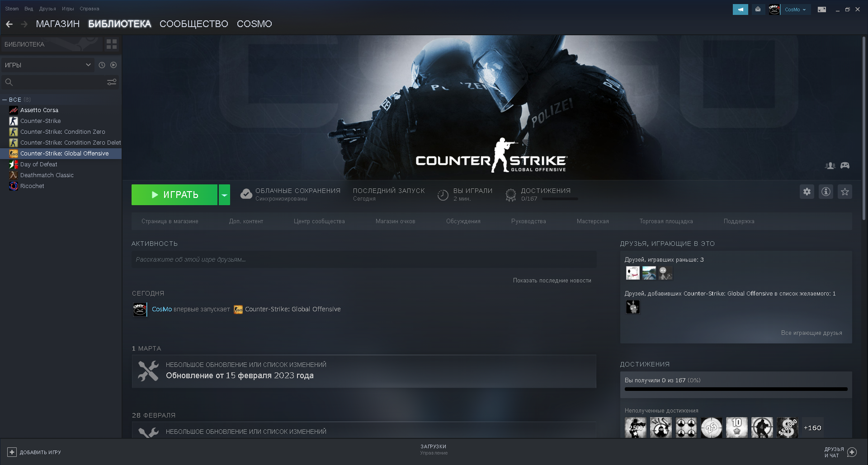
Task: Open Доп. контент link
Action: 246,221
